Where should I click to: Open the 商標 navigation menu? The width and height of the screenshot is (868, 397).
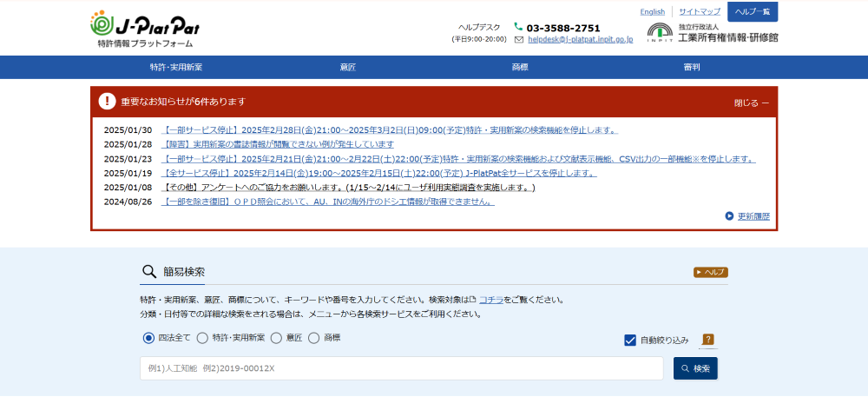click(520, 67)
